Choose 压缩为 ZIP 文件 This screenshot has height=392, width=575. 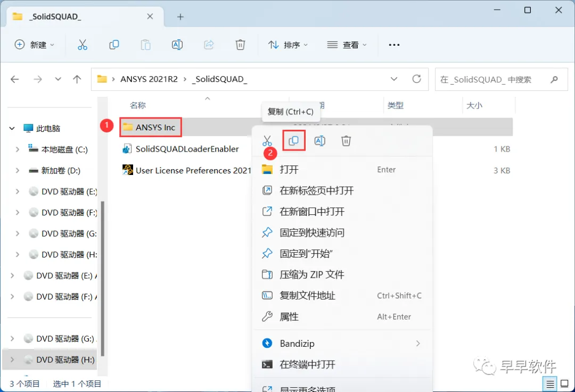point(342,274)
